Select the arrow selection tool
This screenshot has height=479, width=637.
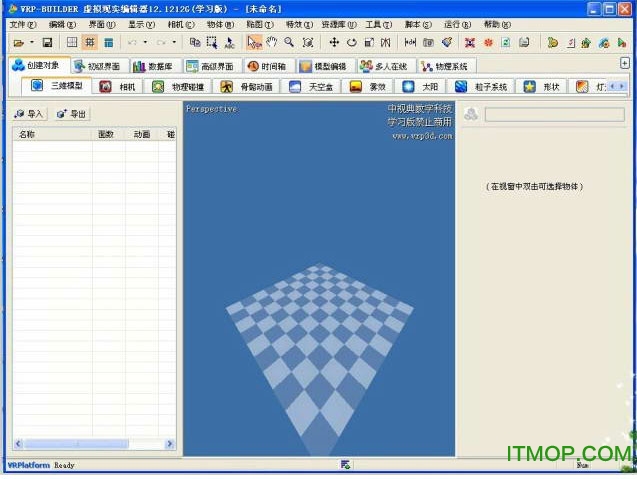(x=253, y=43)
